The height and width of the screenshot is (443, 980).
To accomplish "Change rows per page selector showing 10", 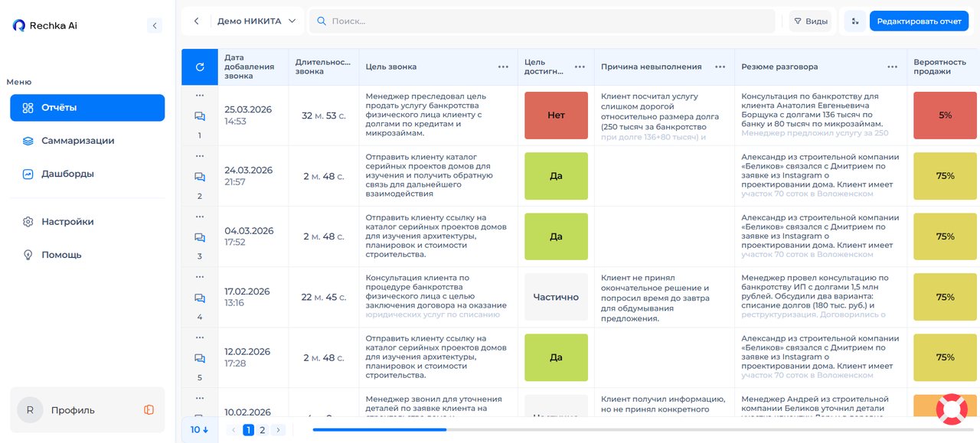I will point(200,430).
